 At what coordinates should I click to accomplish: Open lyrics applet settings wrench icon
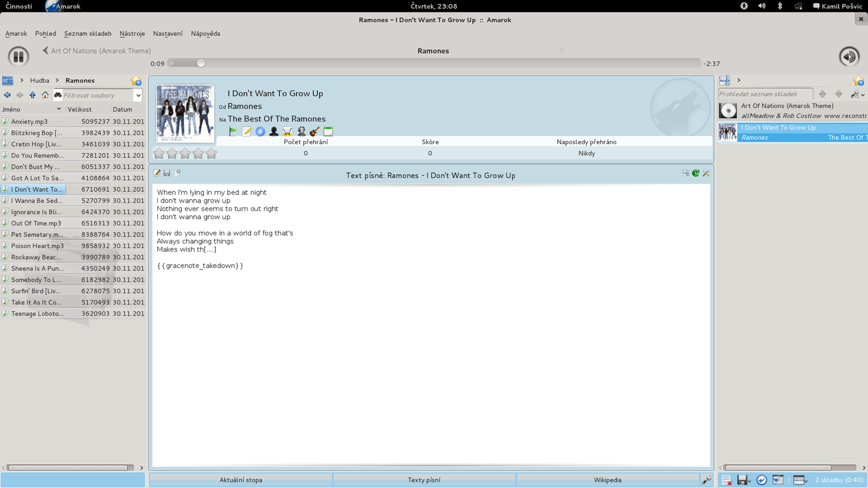click(706, 173)
